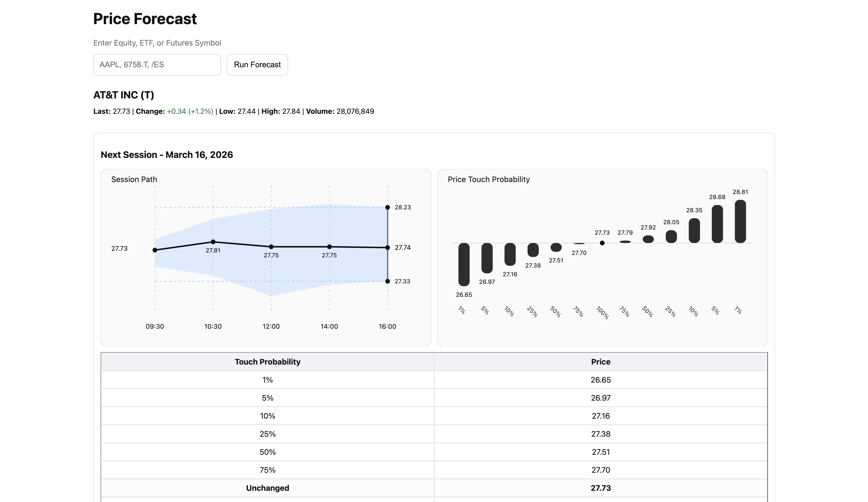This screenshot has width=868, height=502.
Task: Click the 27.75 point at 12:00
Action: point(271,246)
